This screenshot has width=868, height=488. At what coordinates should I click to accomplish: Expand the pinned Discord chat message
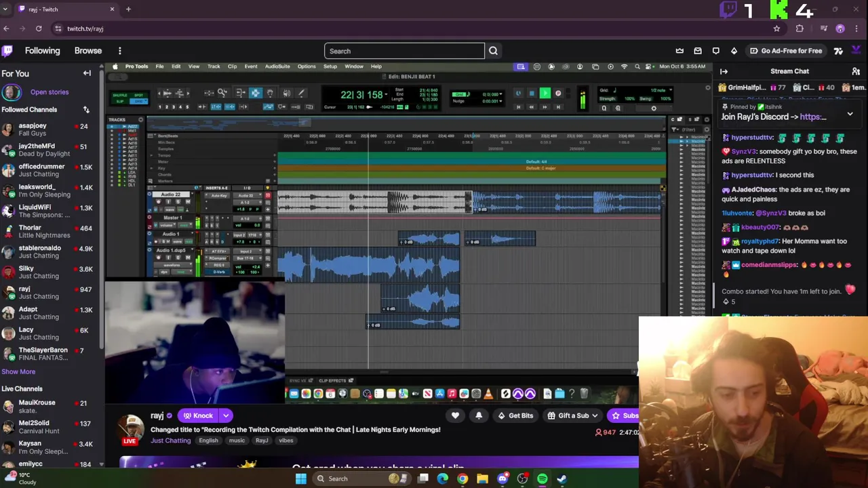[x=850, y=115]
